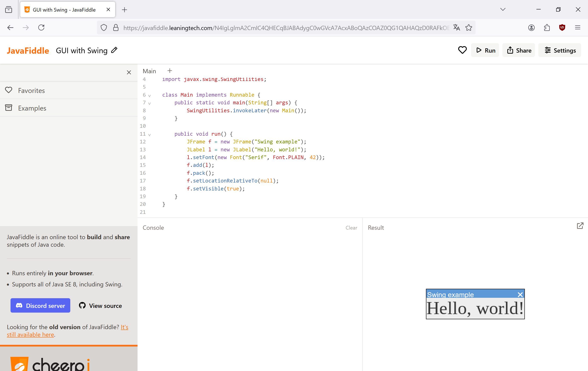Close the Swing example window
This screenshot has width=588, height=371.
(520, 295)
